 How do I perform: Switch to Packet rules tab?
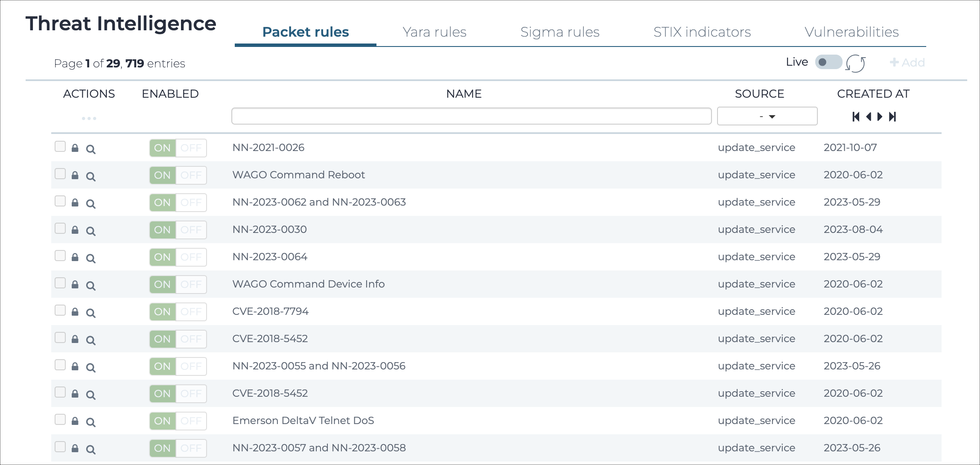pos(306,32)
